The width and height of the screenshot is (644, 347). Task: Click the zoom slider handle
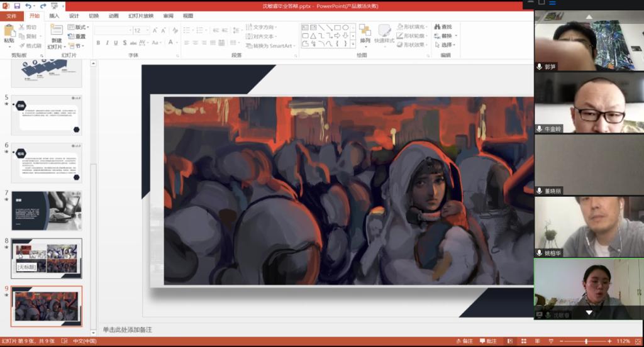[x=586, y=341]
